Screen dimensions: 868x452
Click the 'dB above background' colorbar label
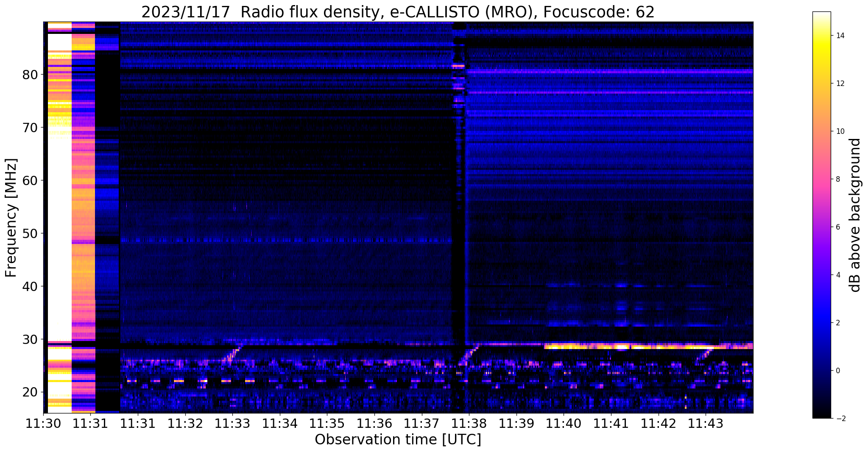(x=855, y=215)
